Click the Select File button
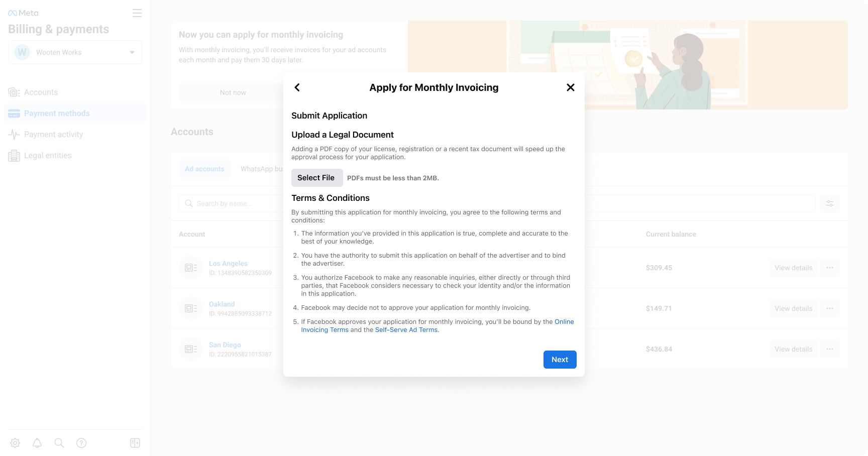The image size is (868, 456). pyautogui.click(x=317, y=178)
